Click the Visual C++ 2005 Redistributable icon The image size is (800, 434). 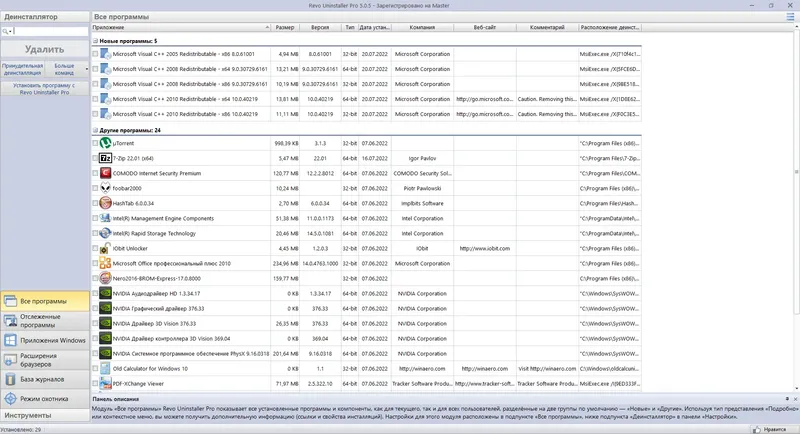pos(105,54)
